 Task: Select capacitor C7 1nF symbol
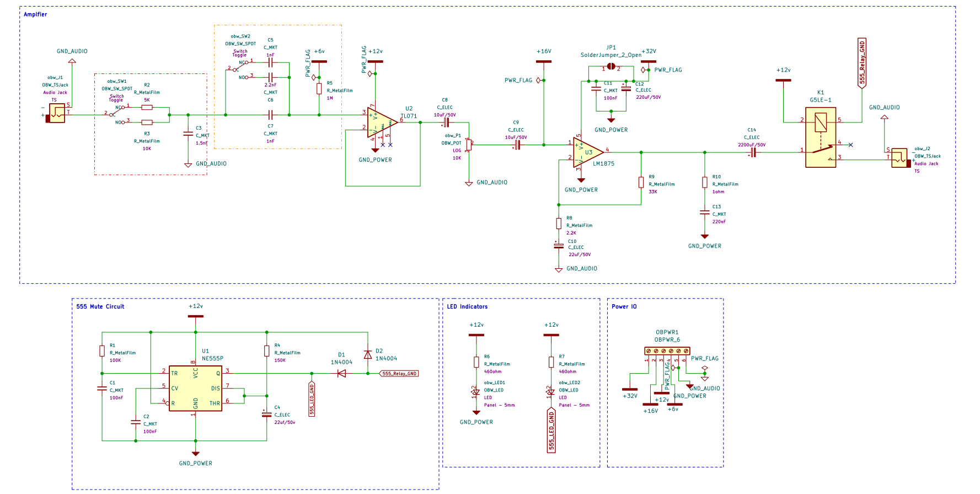pos(270,115)
